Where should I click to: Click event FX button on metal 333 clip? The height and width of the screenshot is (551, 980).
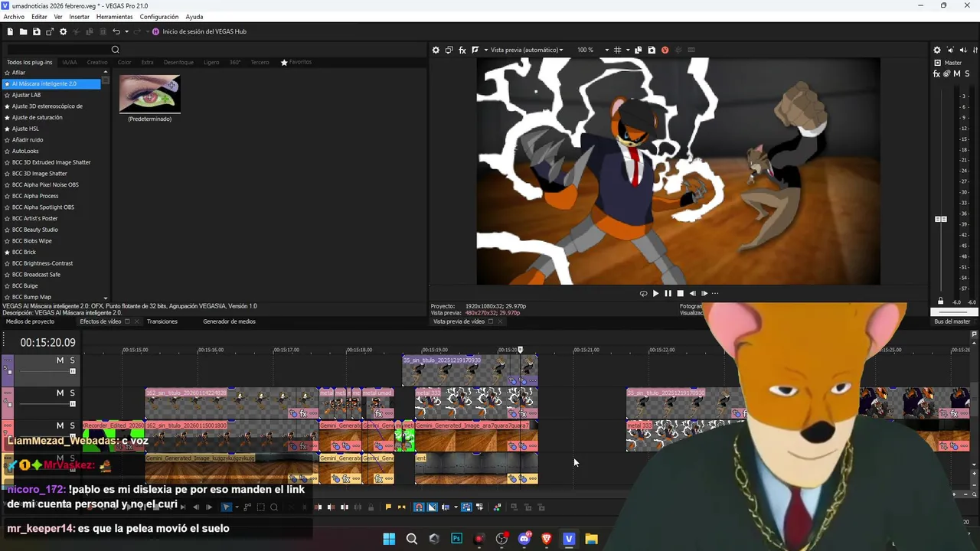pos(523,414)
